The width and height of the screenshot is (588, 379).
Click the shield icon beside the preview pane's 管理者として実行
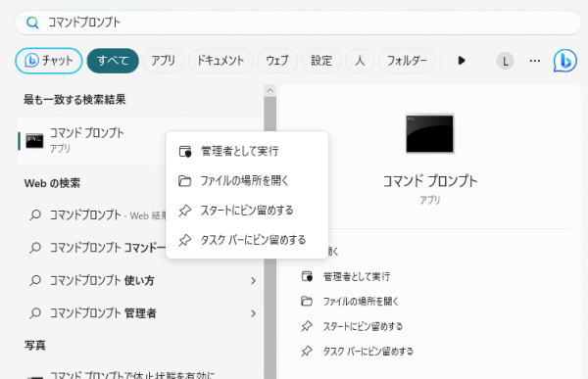pos(307,276)
